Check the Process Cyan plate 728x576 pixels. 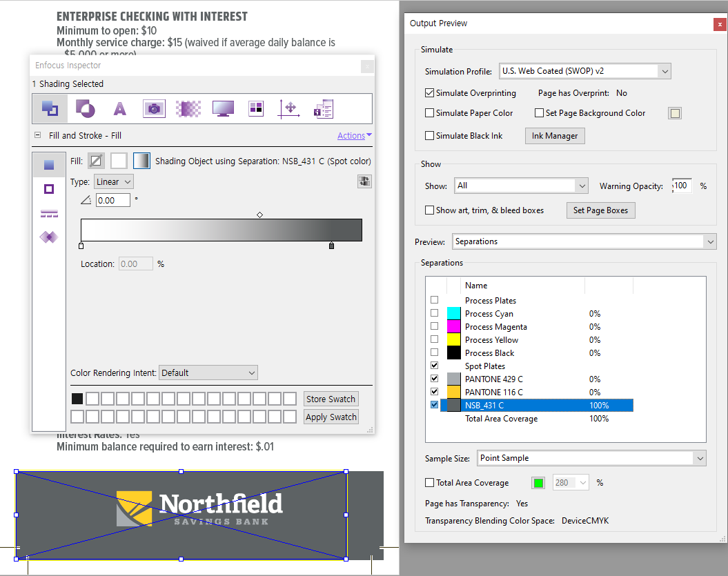[x=435, y=313]
